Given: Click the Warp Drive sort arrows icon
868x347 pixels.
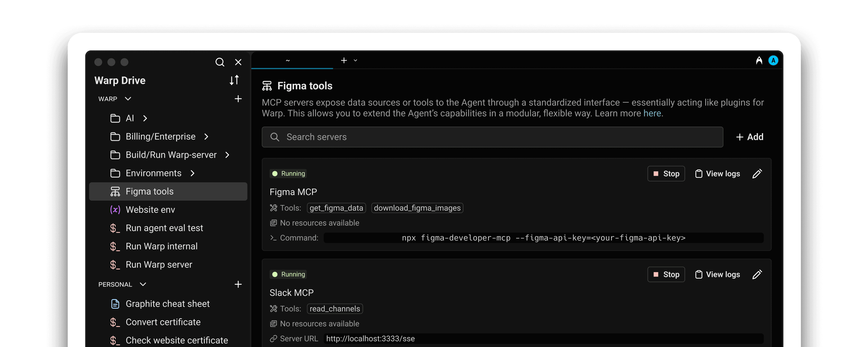Looking at the screenshot, I should [x=234, y=80].
